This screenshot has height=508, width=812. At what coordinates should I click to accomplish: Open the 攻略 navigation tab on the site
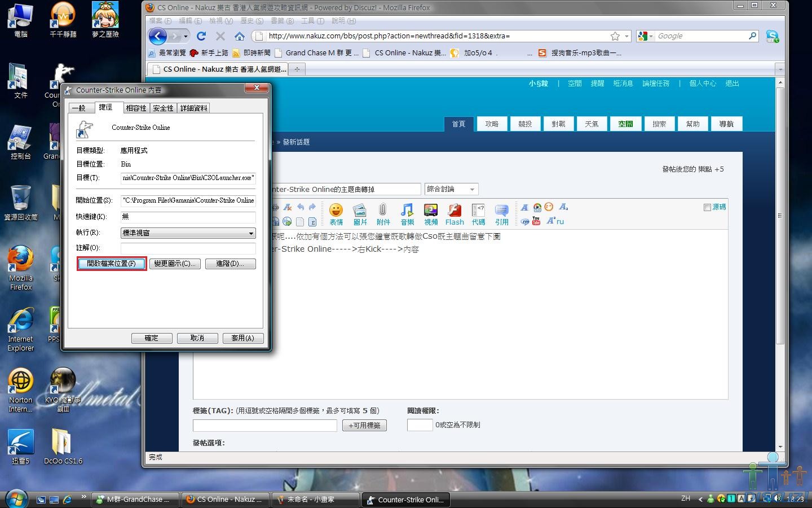coord(492,124)
